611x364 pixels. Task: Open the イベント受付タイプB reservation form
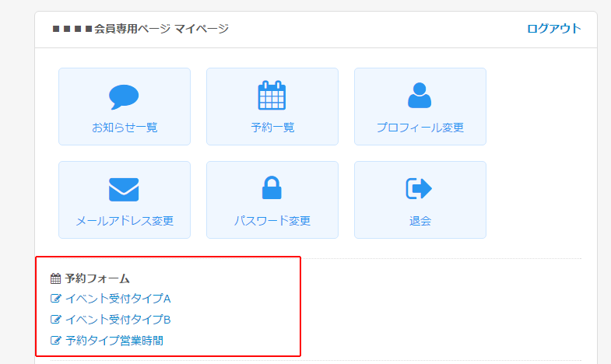(x=118, y=320)
